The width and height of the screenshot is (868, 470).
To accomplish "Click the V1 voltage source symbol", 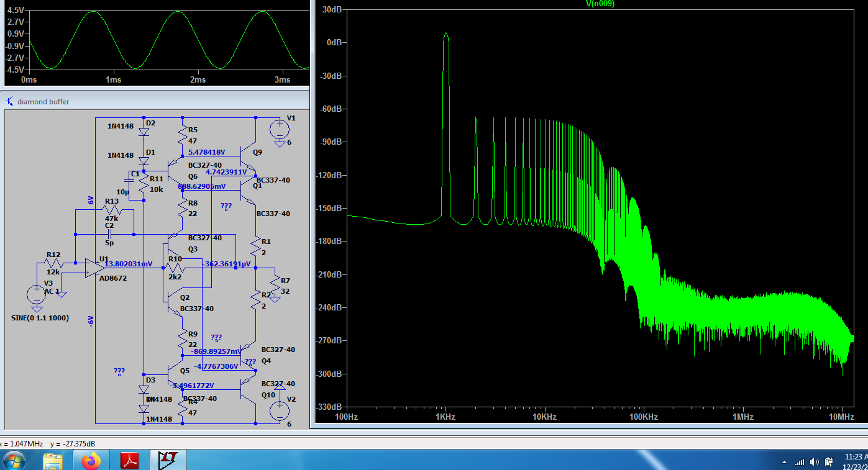I will click(x=280, y=129).
